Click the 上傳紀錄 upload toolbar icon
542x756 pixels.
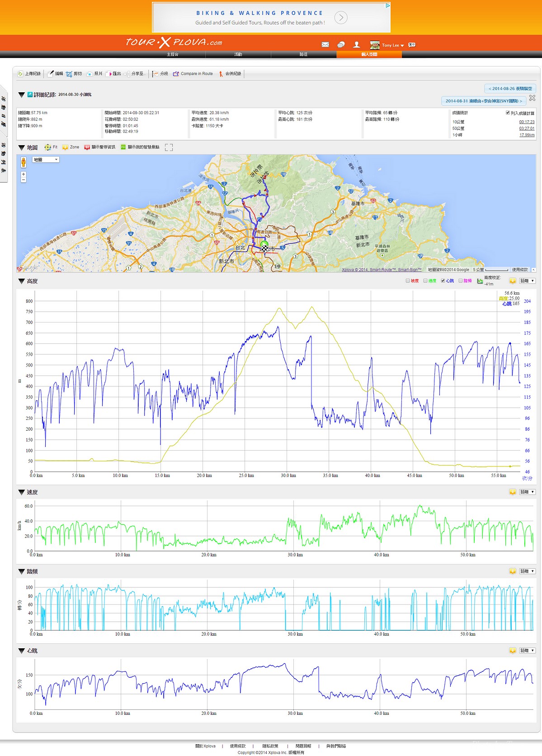[x=20, y=74]
